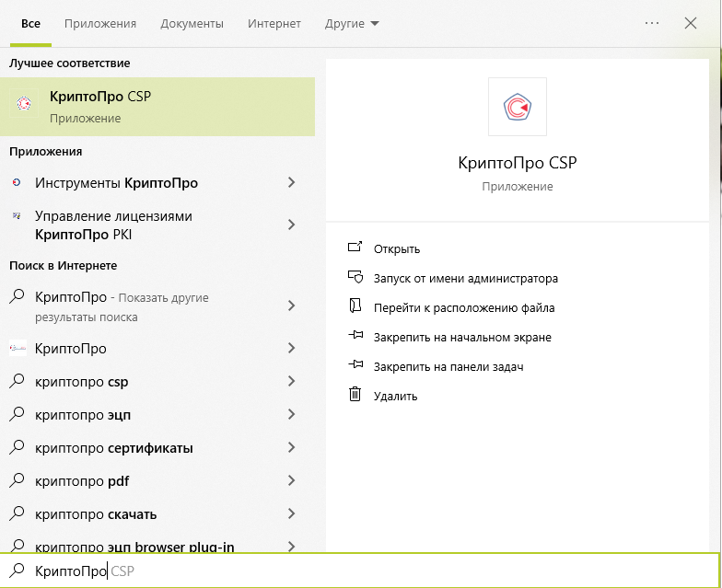The width and height of the screenshot is (722, 588).
Task: Click КриптоПро CSP title in preview pane
Action: (x=518, y=162)
